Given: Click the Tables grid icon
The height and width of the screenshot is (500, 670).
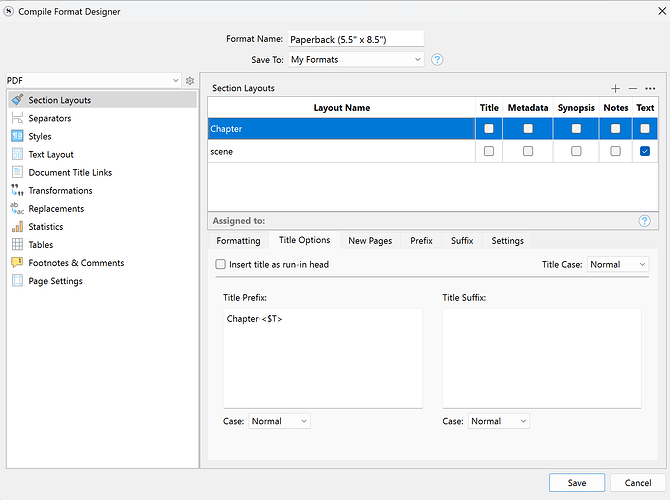Looking at the screenshot, I should [18, 244].
